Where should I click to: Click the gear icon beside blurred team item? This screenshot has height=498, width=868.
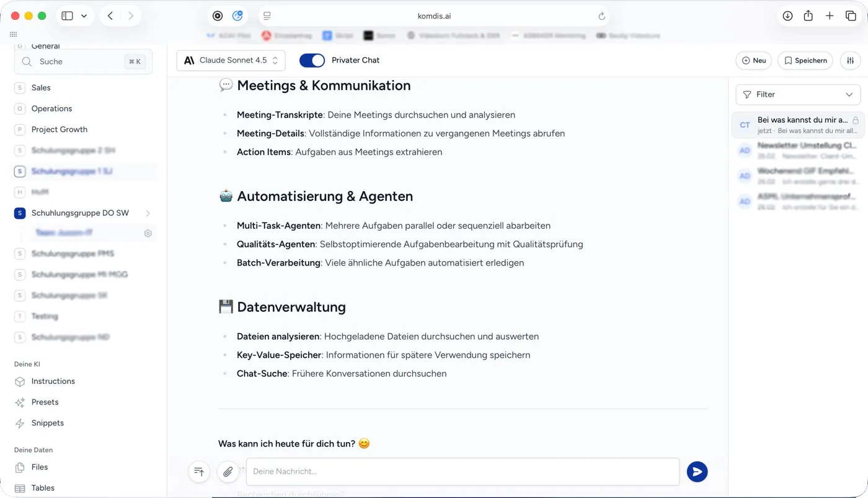pos(148,233)
